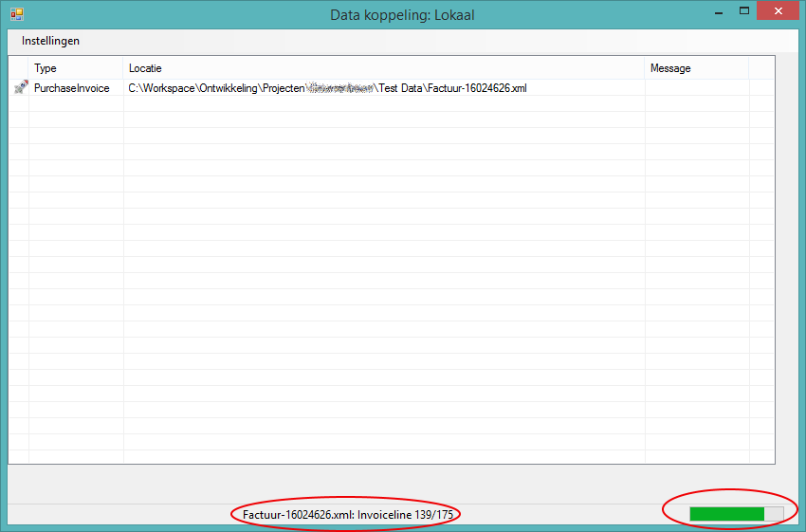Image resolution: width=806 pixels, height=532 pixels.
Task: Click the Factuur-16024626.xml file path in the list
Action: 327,88
